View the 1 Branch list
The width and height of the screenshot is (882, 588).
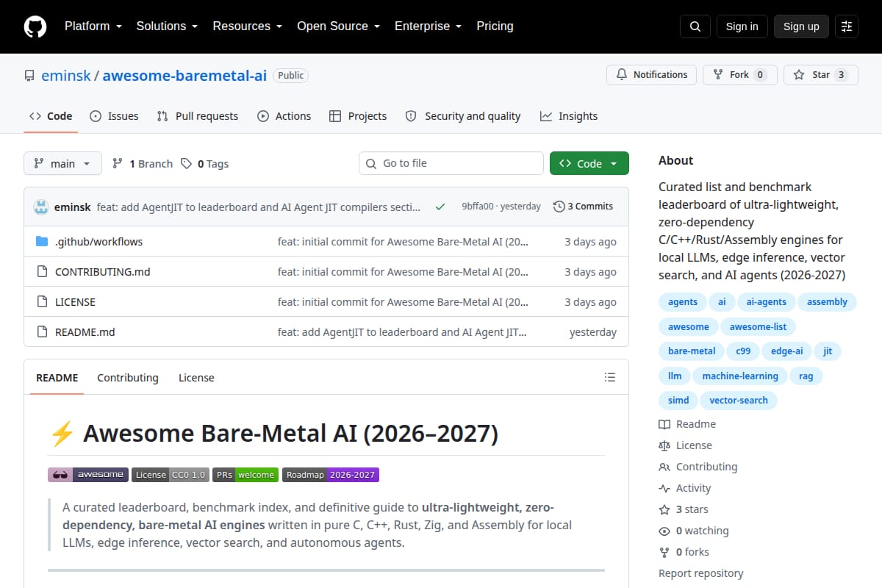pos(143,164)
